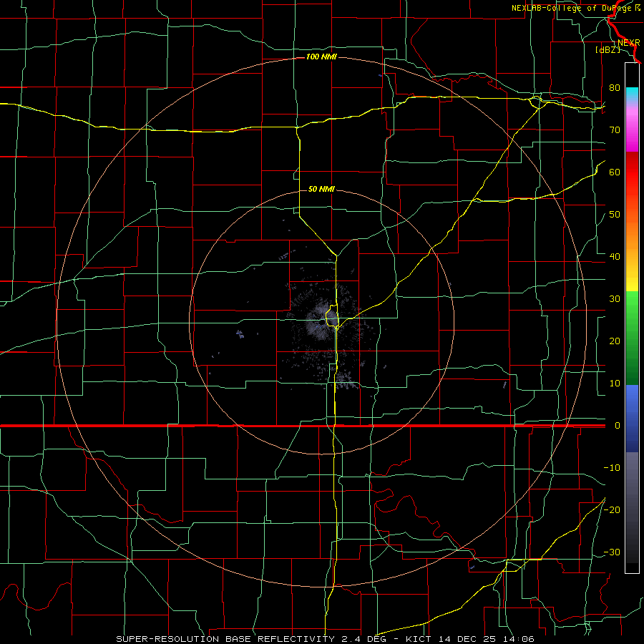This screenshot has width=644, height=644.
Task: Click the 100 NMI range ring label
Action: tap(321, 57)
